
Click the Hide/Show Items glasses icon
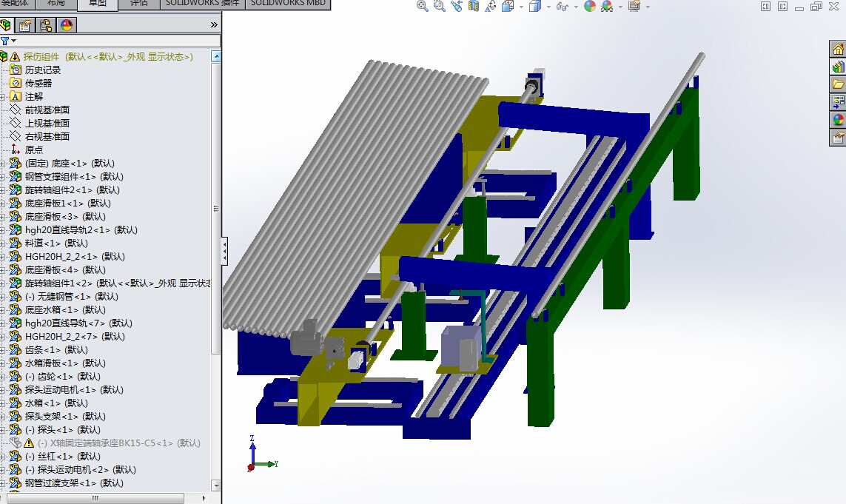(563, 7)
